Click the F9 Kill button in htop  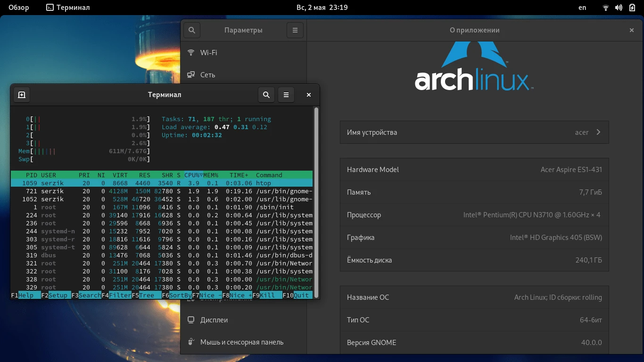tap(267, 296)
